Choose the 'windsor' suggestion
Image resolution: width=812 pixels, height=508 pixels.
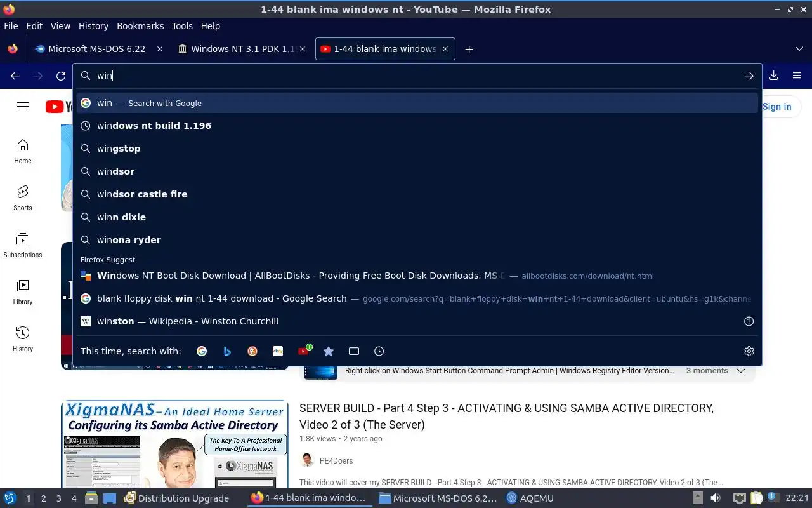pos(417,171)
